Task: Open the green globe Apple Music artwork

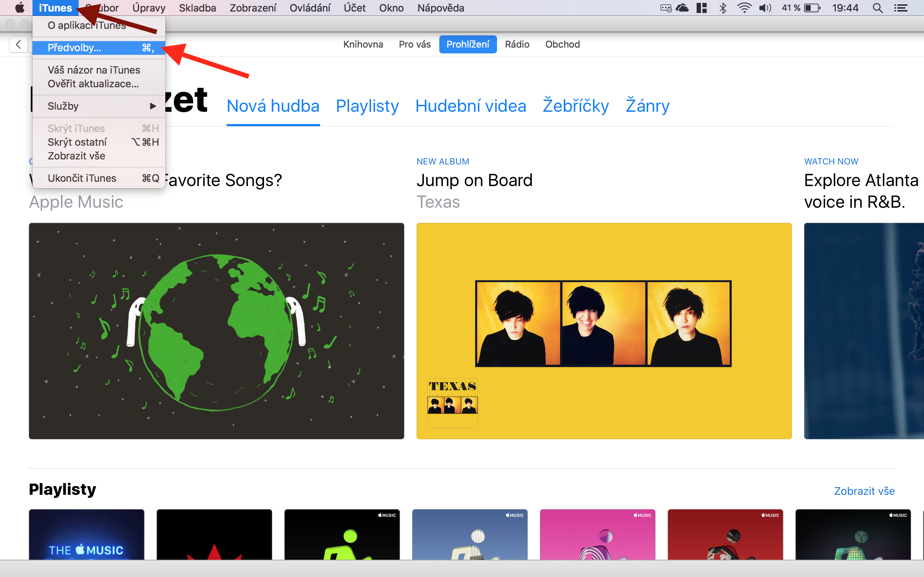Action: click(216, 330)
